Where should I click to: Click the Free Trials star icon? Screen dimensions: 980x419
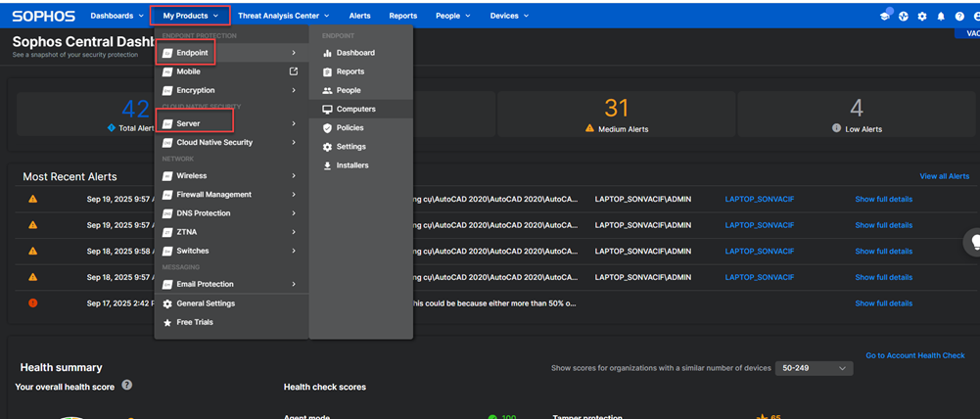[x=167, y=322]
